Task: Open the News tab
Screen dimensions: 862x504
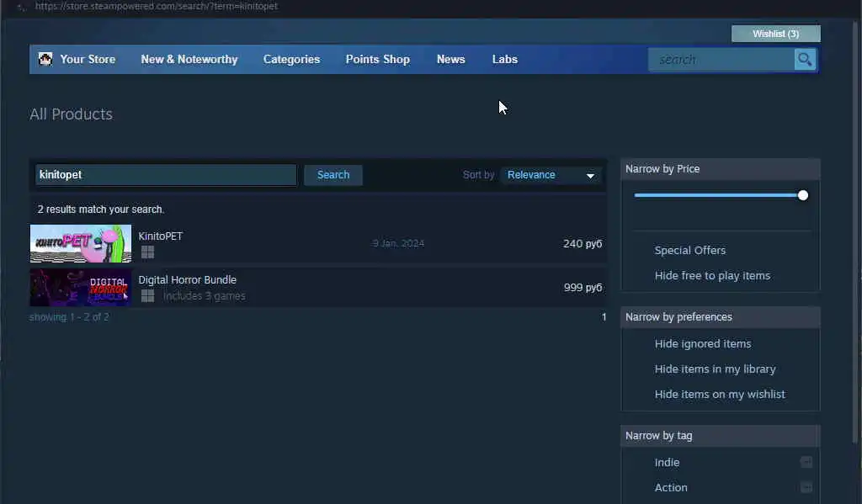Action: (451, 60)
